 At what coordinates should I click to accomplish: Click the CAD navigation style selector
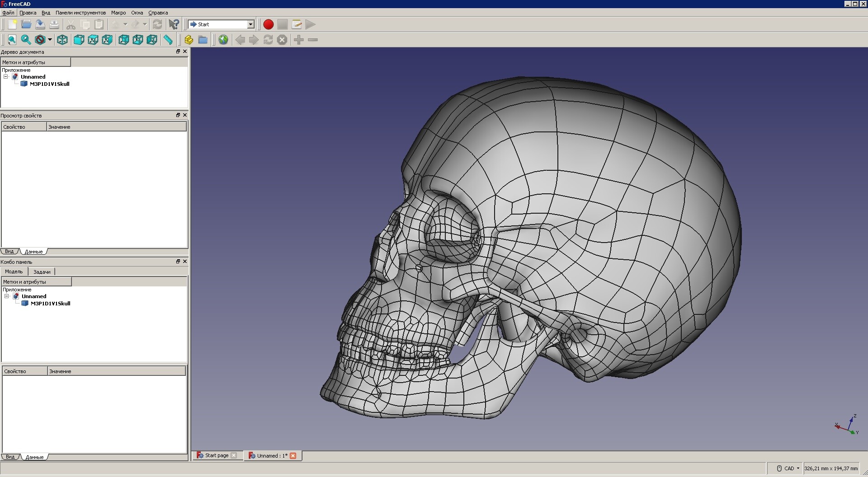click(x=788, y=468)
